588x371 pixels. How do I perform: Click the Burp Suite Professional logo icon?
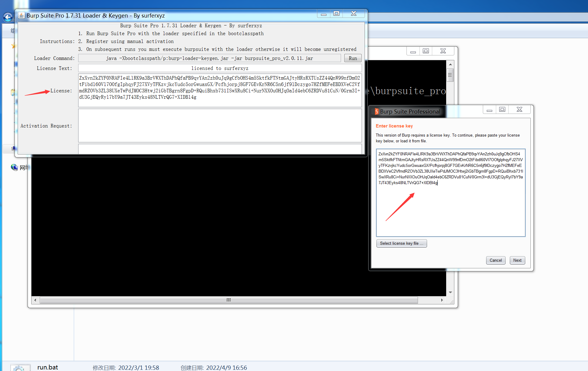tap(376, 111)
